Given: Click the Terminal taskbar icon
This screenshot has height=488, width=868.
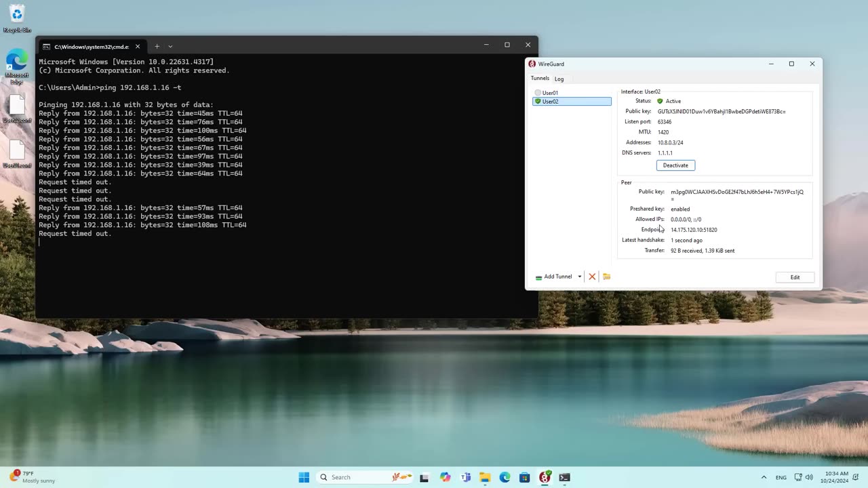Looking at the screenshot, I should [x=564, y=477].
